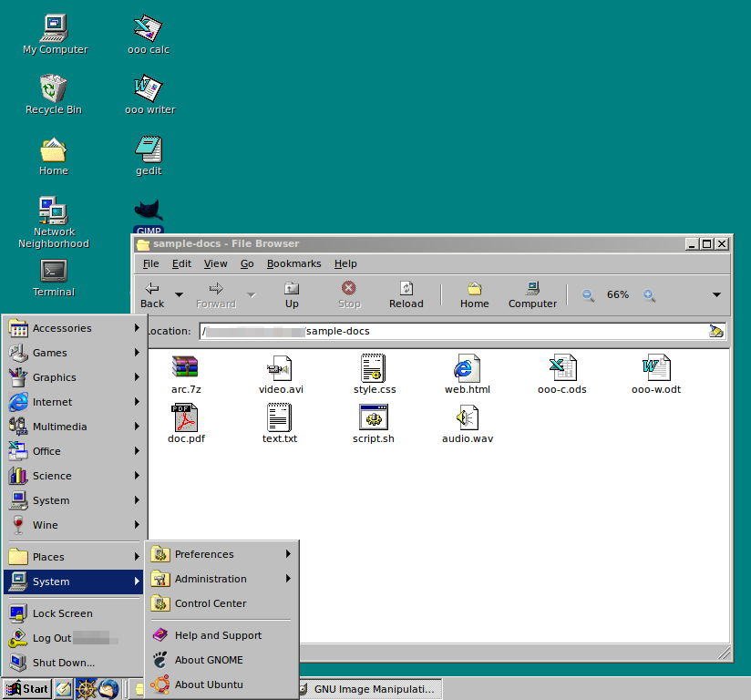Launch Terminal from the desktop
Image resolution: width=751 pixels, height=700 pixels.
54,278
